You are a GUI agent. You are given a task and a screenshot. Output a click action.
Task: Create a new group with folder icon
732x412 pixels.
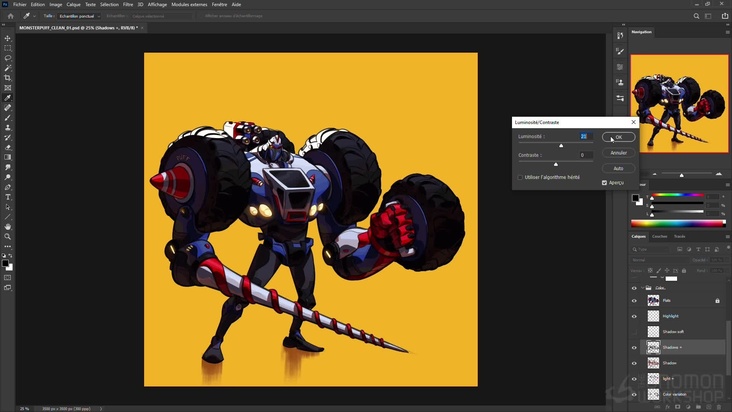698,407
